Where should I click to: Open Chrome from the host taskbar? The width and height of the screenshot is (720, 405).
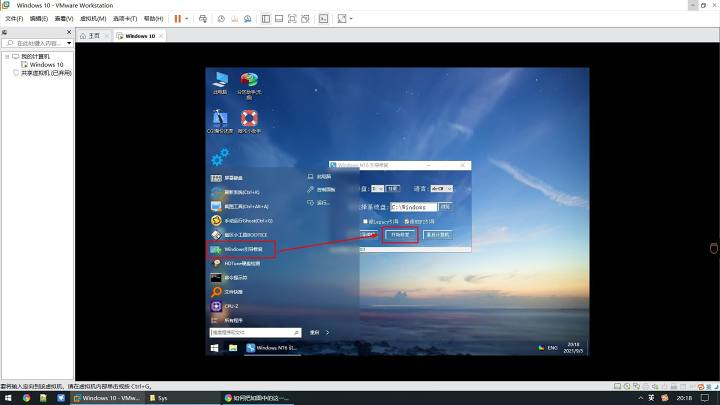(26, 398)
